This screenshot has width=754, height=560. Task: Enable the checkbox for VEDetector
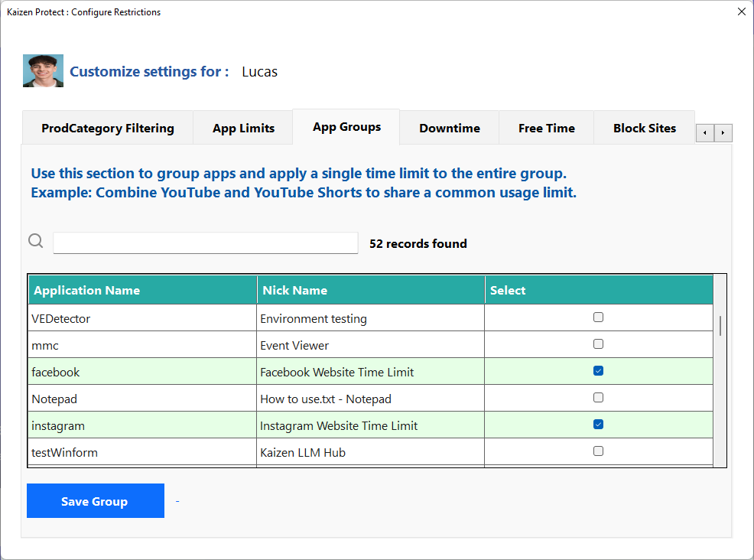598,317
